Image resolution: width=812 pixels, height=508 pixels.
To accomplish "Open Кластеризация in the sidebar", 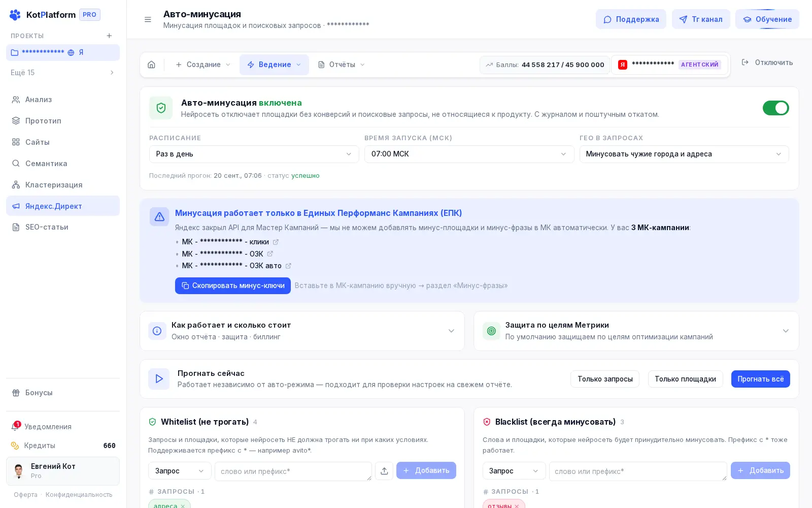I will [x=63, y=185].
